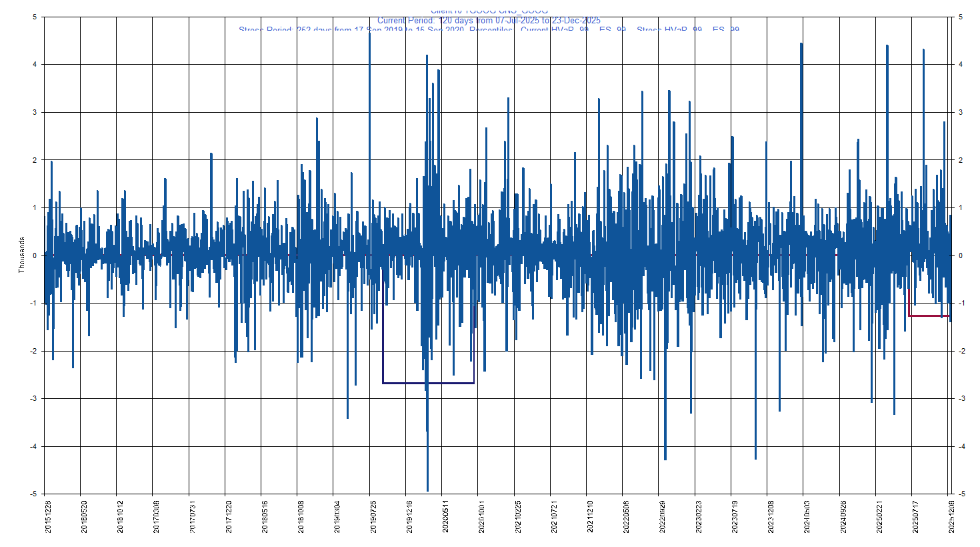Click the 20230719 x-axis date label
Screen dimensions: 980x547
(735, 516)
